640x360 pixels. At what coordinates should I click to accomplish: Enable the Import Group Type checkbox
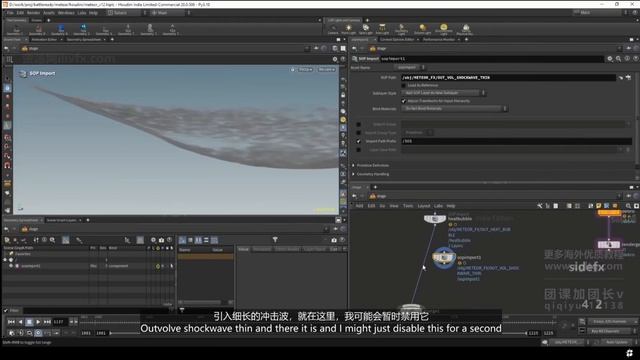click(x=358, y=133)
